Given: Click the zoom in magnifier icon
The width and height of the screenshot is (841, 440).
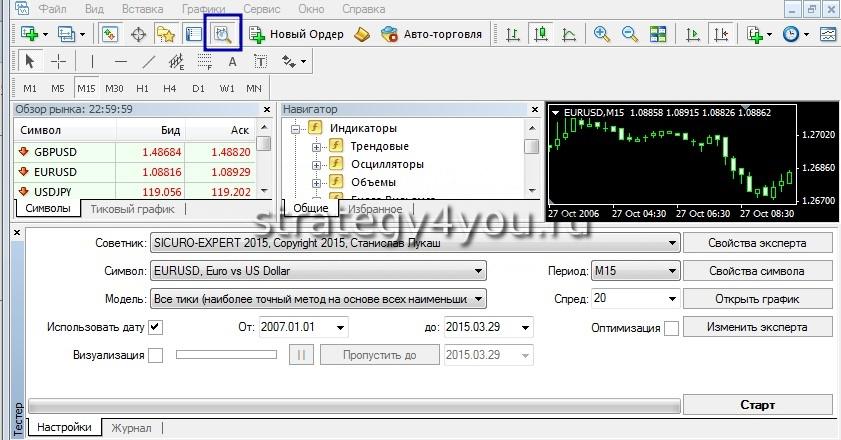Looking at the screenshot, I should tap(601, 34).
